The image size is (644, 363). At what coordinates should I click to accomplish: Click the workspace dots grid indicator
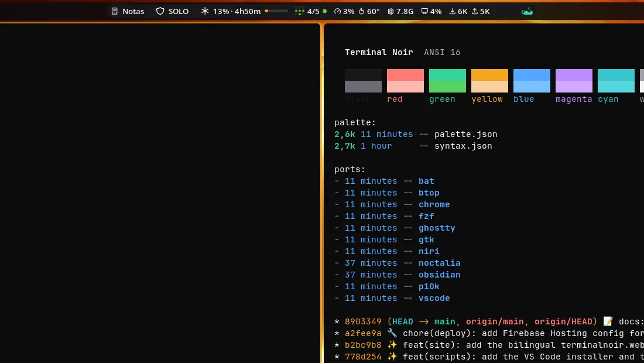[300, 11]
